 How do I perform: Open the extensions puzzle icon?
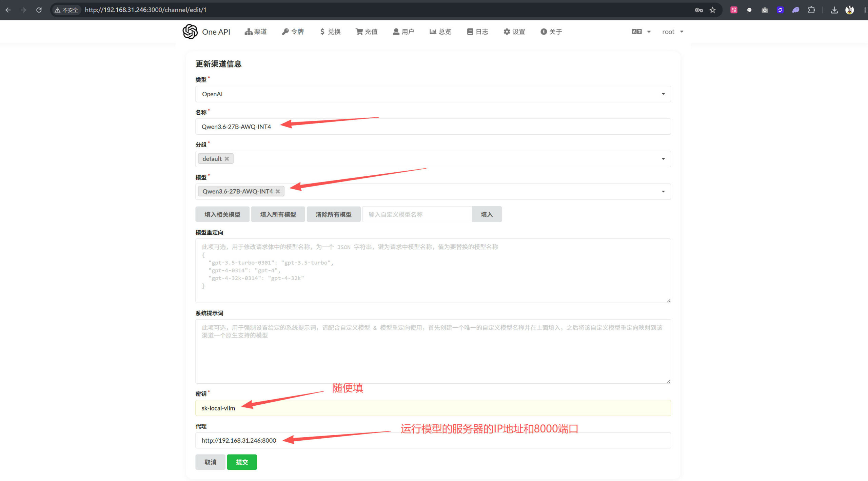pos(811,10)
